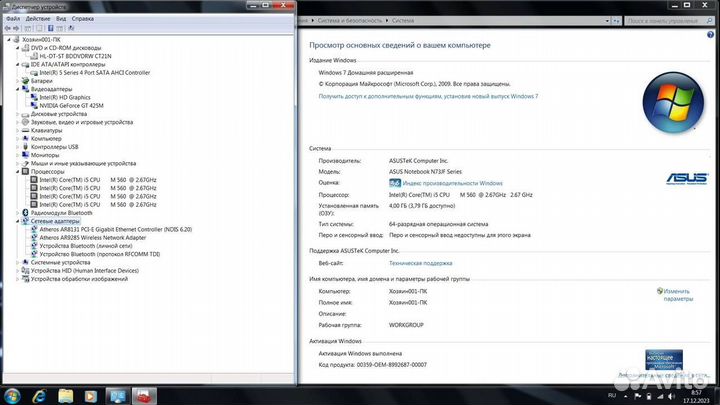The height and width of the screenshot is (405, 720).
Task: Collapse the Видеоадаптеры node
Action: (x=17, y=90)
